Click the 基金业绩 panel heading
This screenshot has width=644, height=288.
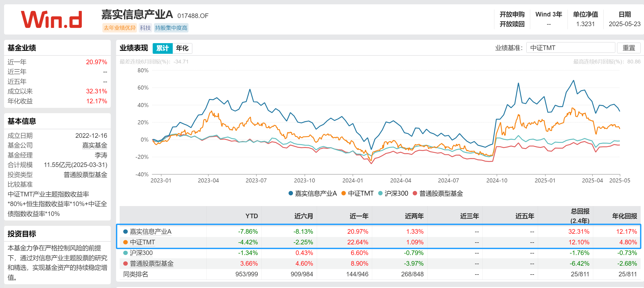pyautogui.click(x=22, y=48)
